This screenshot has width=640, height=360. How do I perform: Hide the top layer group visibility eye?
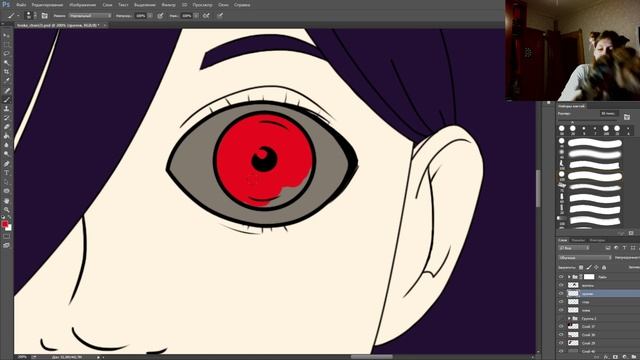[561, 277]
